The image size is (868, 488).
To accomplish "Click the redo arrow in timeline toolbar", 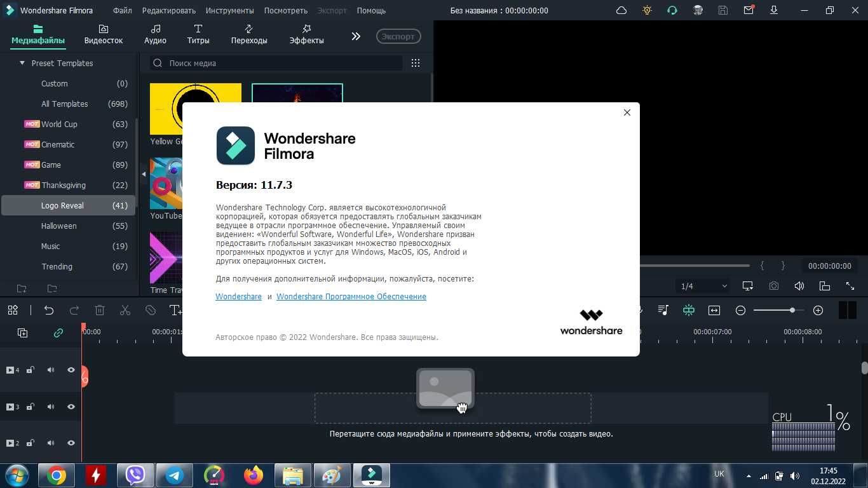I will [x=74, y=310].
